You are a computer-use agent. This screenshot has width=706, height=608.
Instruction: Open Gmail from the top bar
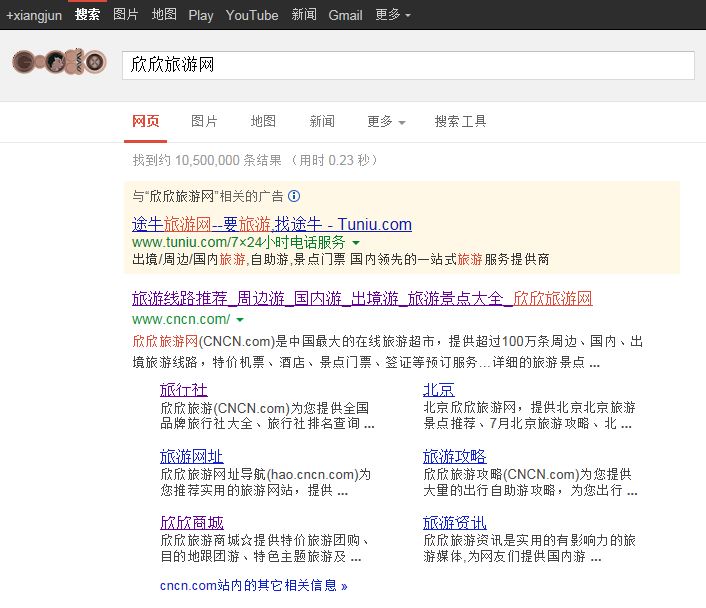345,15
